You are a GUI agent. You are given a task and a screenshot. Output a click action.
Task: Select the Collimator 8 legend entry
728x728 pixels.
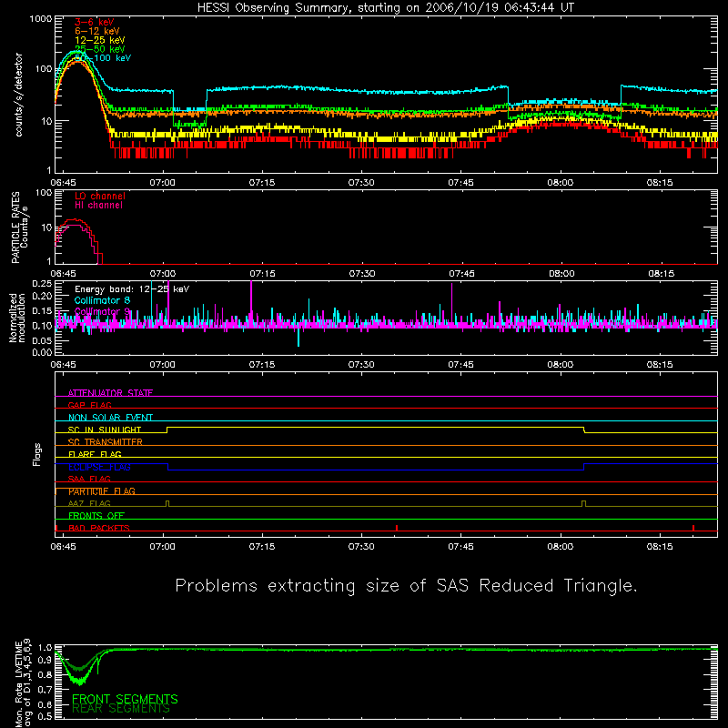(102, 300)
